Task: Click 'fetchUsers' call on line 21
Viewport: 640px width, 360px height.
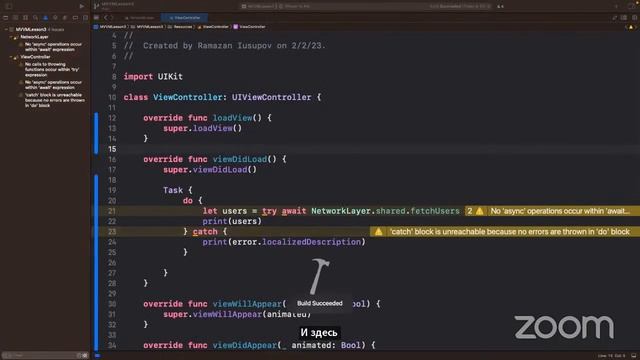Action: (x=435, y=211)
